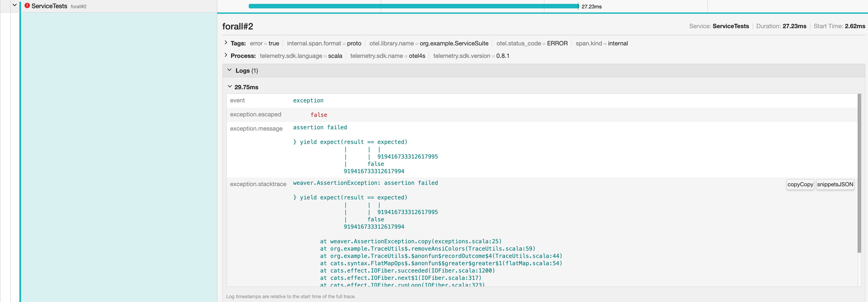Click the exception.escaped value 'false'
The height and width of the screenshot is (302, 868).
[x=319, y=115]
